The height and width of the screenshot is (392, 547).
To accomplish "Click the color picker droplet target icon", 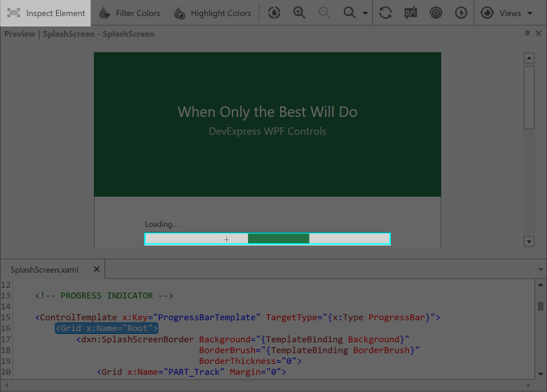I will [274, 13].
